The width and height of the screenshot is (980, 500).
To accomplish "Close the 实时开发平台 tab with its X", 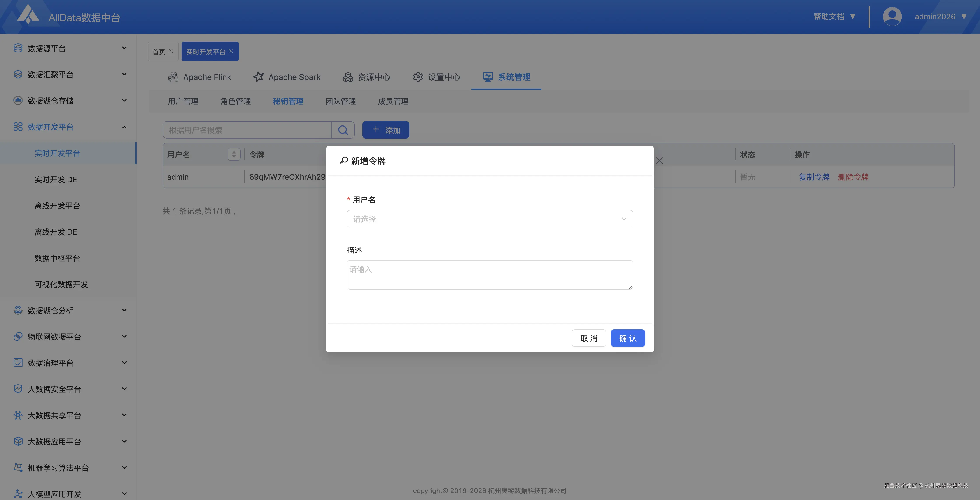I will 231,51.
